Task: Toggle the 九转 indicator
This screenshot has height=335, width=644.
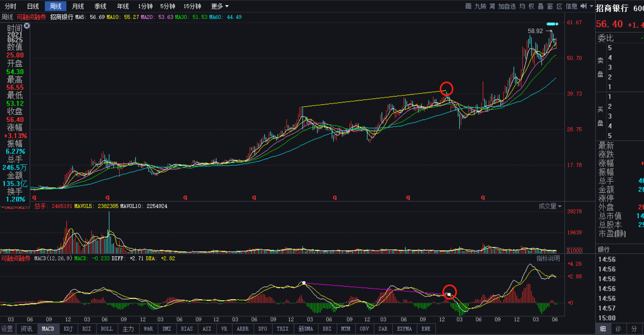Action: click(x=480, y=6)
